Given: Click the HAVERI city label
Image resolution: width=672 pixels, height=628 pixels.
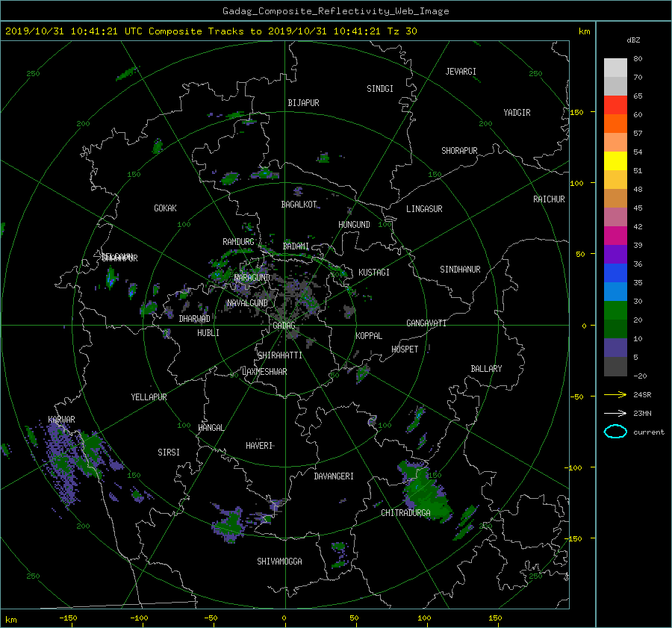Looking at the screenshot, I should 259,446.
